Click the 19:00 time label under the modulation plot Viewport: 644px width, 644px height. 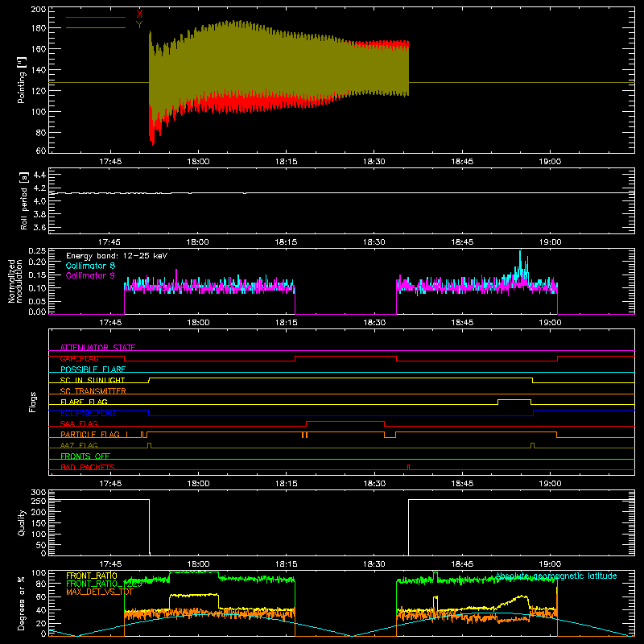[550, 323]
